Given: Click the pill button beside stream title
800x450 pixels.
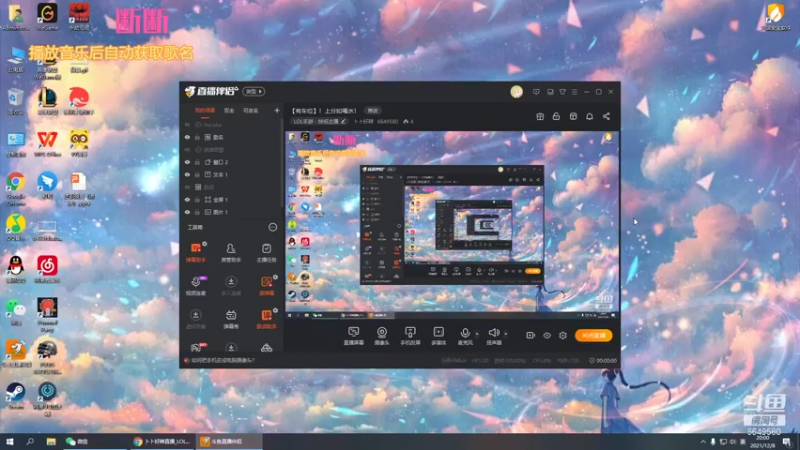Looking at the screenshot, I should (373, 111).
